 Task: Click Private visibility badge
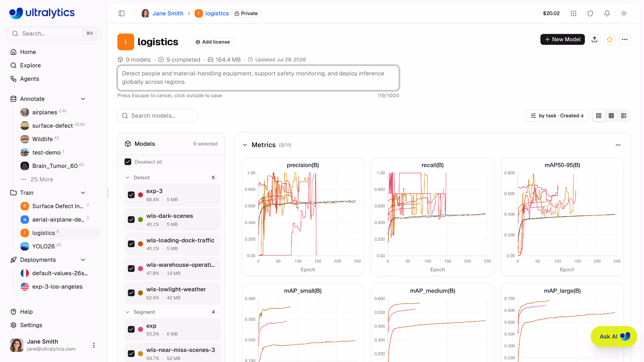(x=246, y=13)
